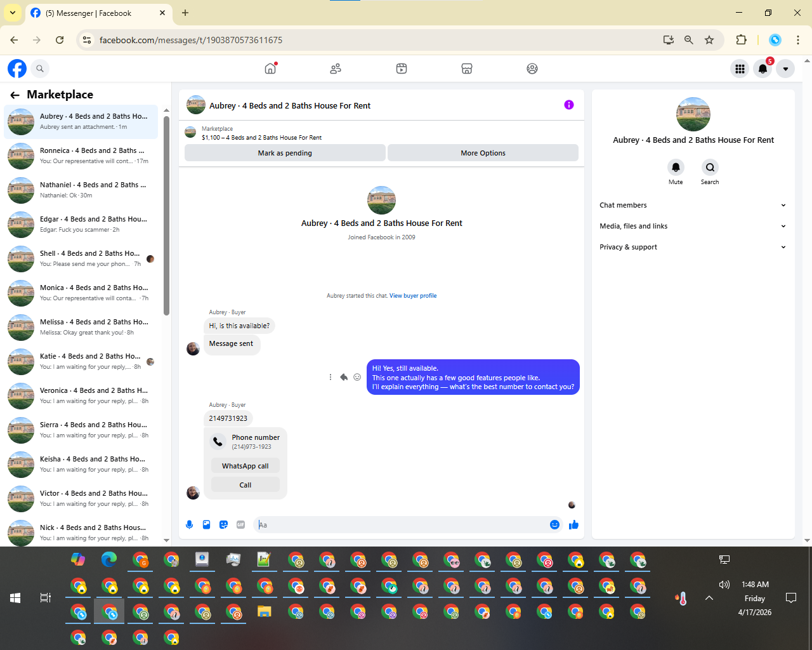Open the notifications bell with badge 5
The width and height of the screenshot is (812, 650).
point(763,69)
